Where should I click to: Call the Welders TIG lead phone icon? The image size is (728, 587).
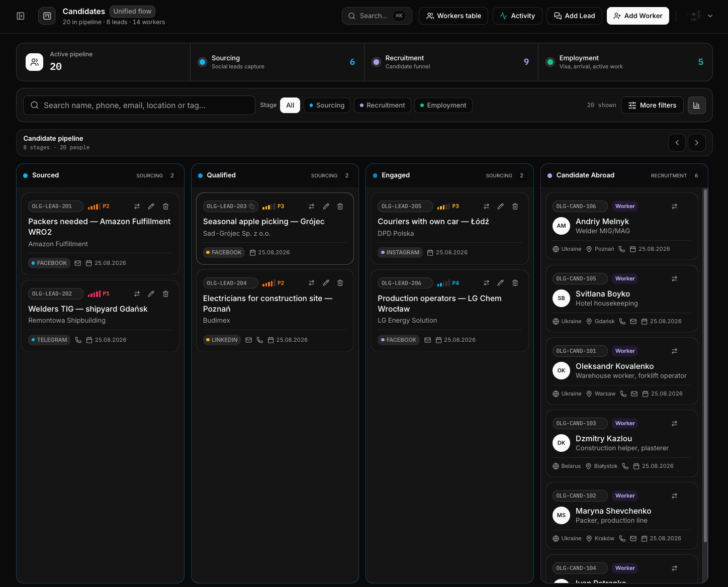(x=78, y=340)
